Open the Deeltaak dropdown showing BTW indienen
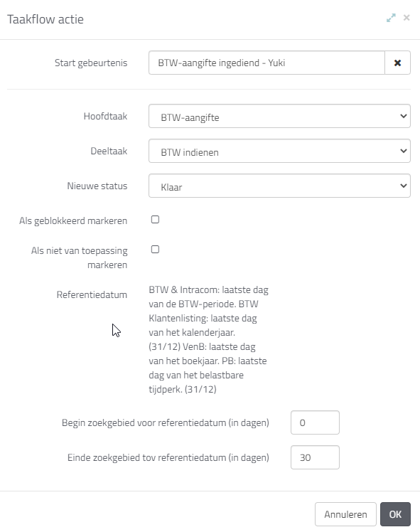Viewport: 420px width, 532px height. pos(280,151)
